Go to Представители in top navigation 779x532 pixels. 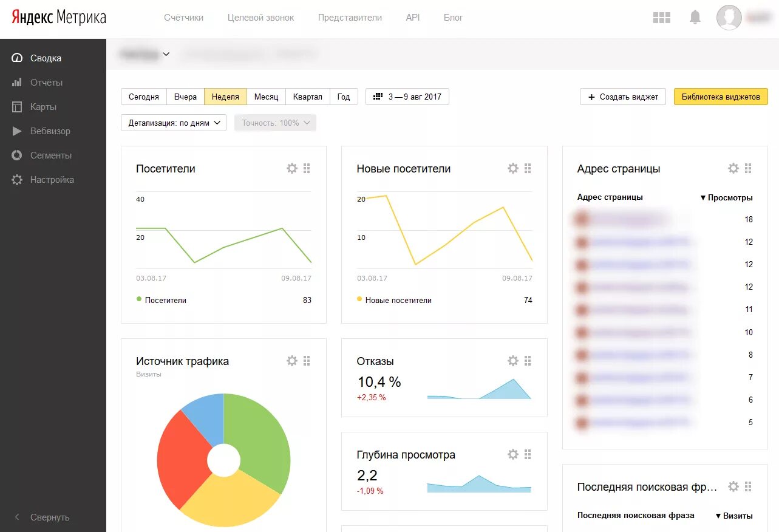[350, 18]
